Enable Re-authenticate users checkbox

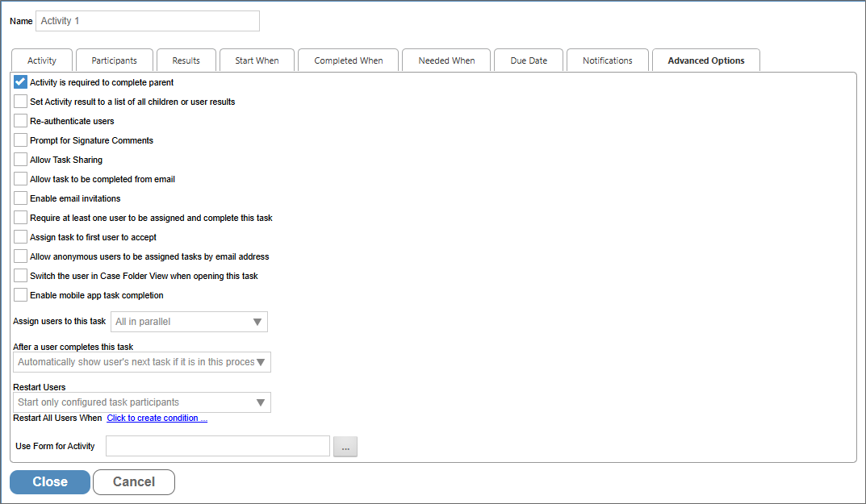tap(21, 121)
